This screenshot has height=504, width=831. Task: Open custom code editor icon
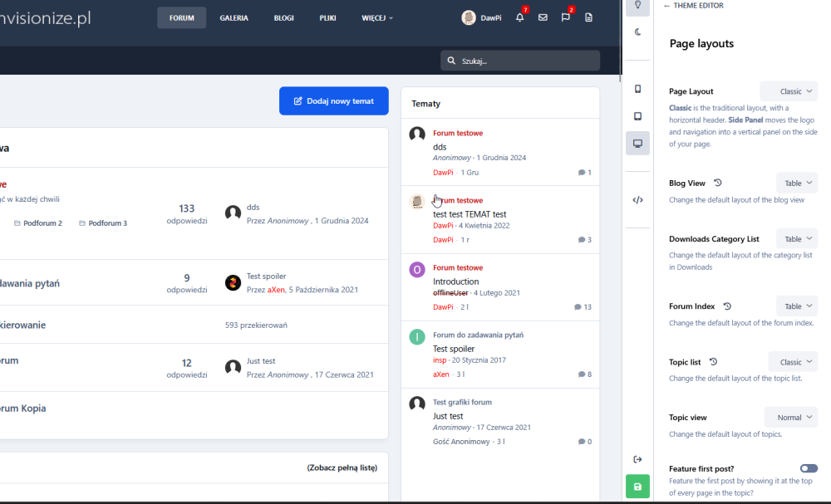[x=637, y=199]
